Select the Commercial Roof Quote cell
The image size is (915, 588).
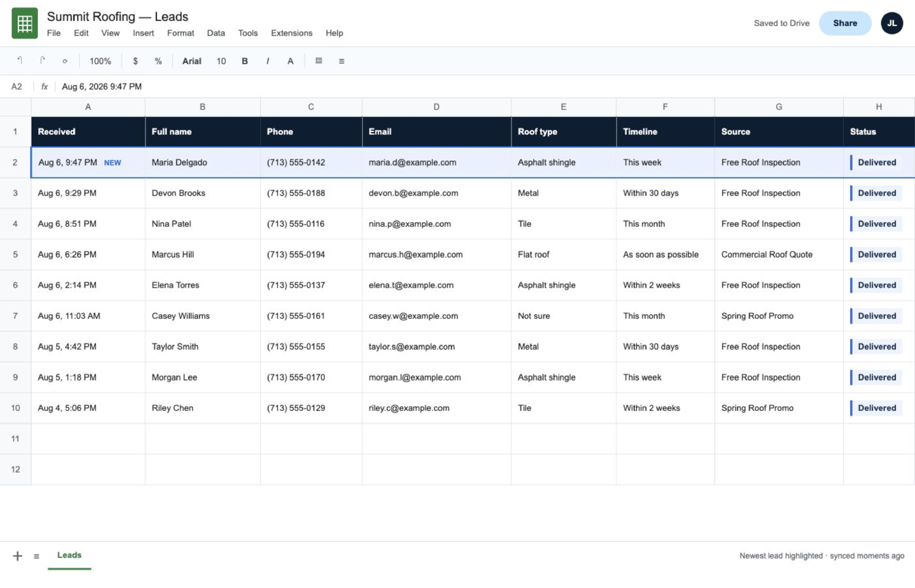pyautogui.click(x=779, y=255)
